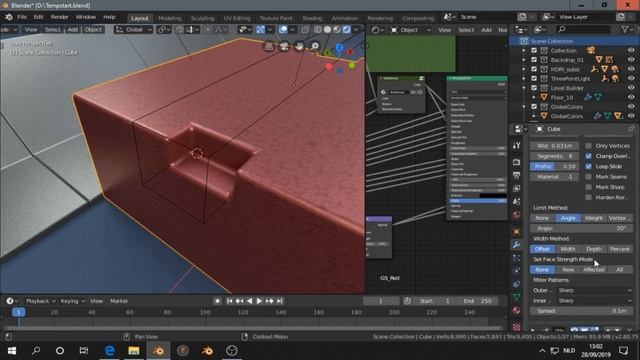Screen dimensions: 640x360
Task: Switch to wireframe viewport shading
Action: pyautogui.click(x=318, y=29)
